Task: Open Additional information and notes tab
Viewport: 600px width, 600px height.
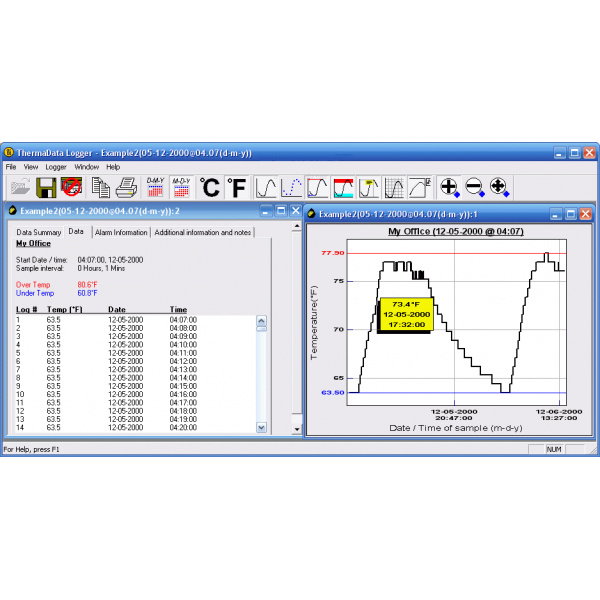Action: pyautogui.click(x=204, y=232)
